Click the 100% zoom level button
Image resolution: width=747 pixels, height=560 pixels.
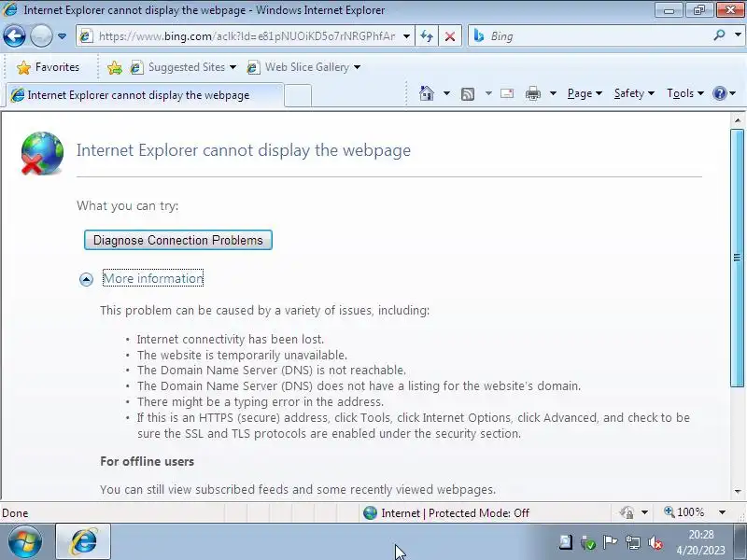pos(684,512)
